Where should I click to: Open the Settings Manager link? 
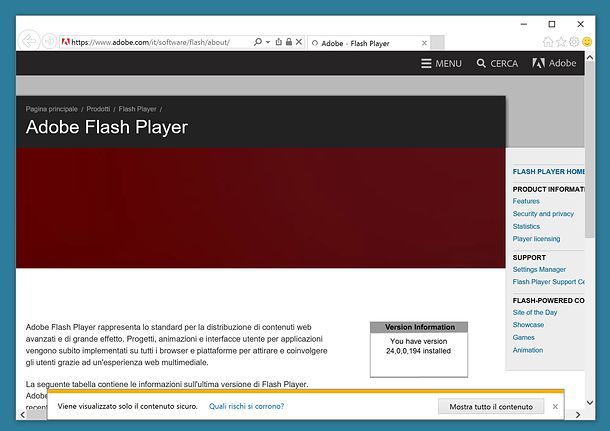click(x=539, y=269)
